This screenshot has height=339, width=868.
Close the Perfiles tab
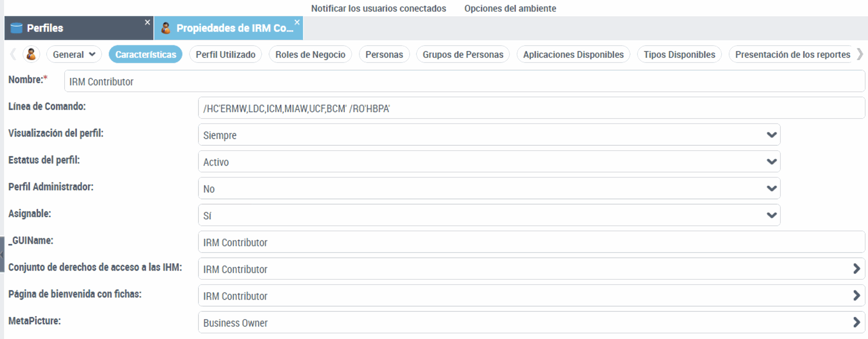tap(147, 22)
